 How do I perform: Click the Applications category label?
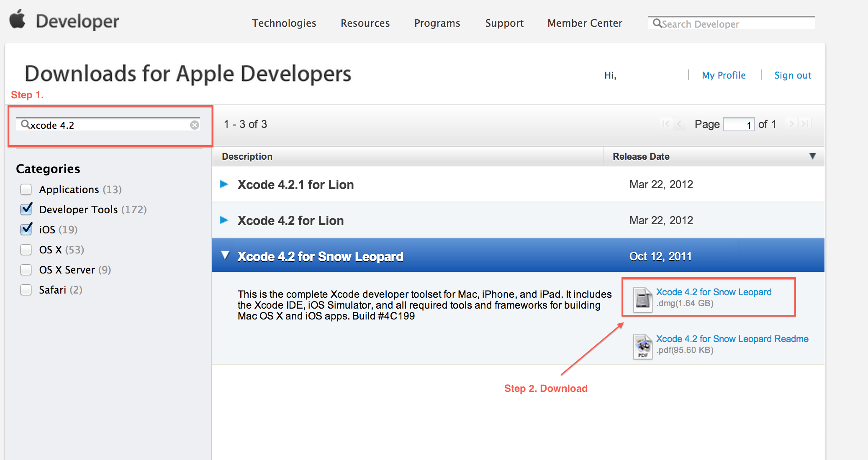pos(69,189)
